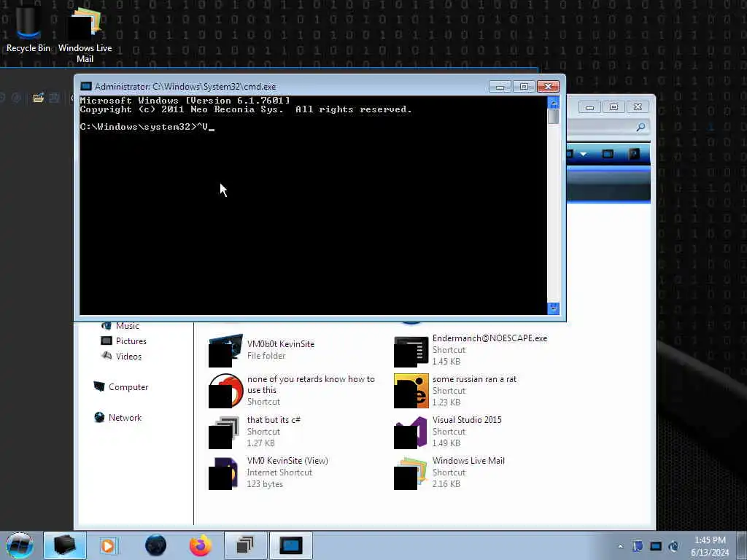747x560 pixels.
Task: Click the scroll down arrow in cmd window
Action: point(553,308)
